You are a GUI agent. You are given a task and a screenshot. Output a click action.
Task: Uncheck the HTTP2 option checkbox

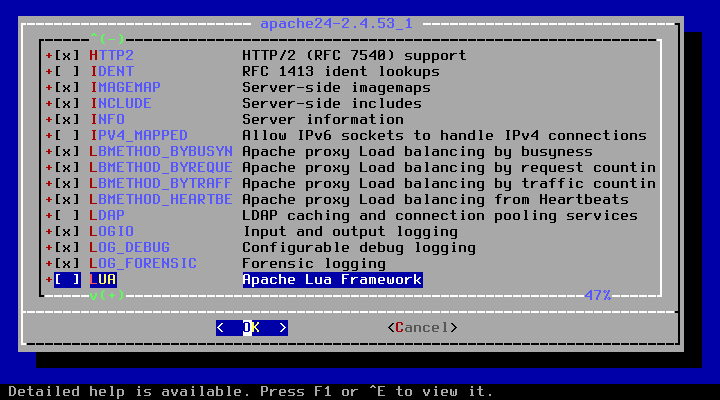[x=67, y=56]
